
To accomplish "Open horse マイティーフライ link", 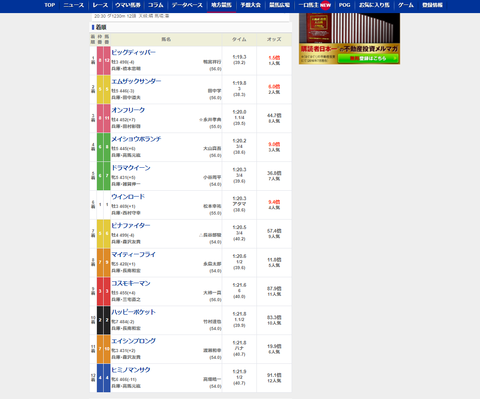I will tap(133, 254).
